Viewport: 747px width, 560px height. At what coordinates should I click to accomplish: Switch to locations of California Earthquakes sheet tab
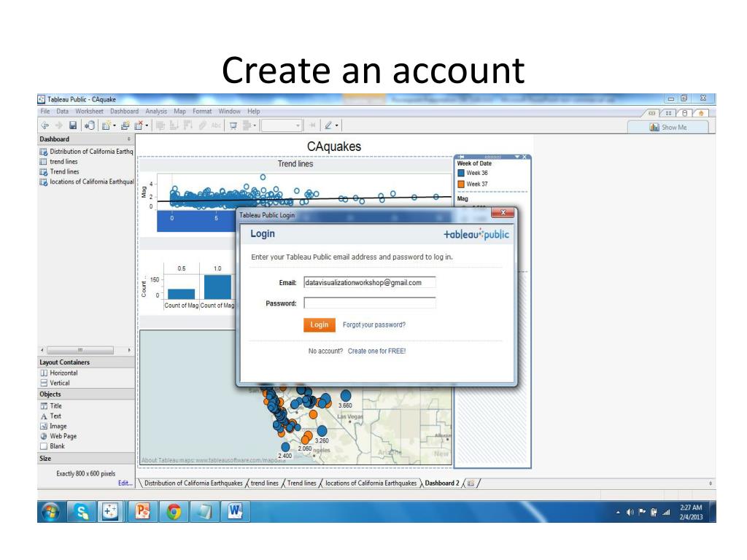[371, 483]
